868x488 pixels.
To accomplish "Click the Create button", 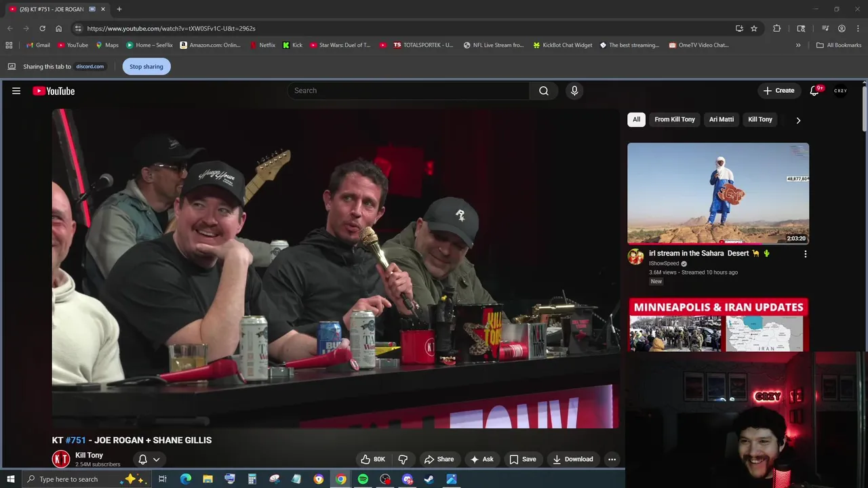I will [778, 91].
